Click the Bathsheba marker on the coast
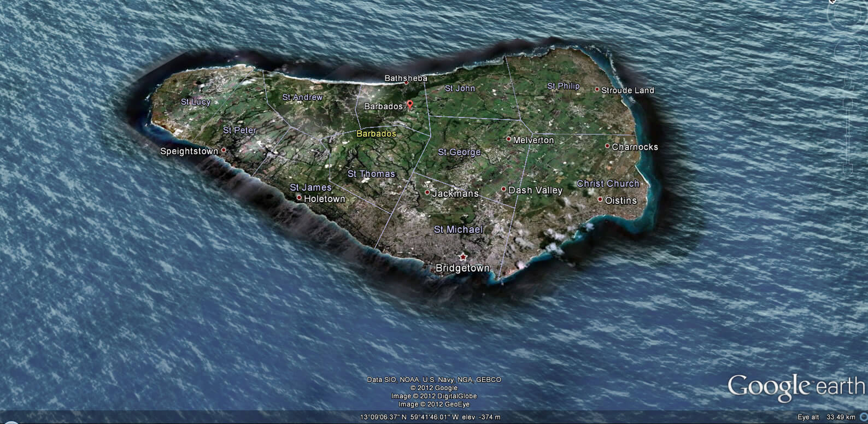This screenshot has height=424, width=868. [406, 83]
